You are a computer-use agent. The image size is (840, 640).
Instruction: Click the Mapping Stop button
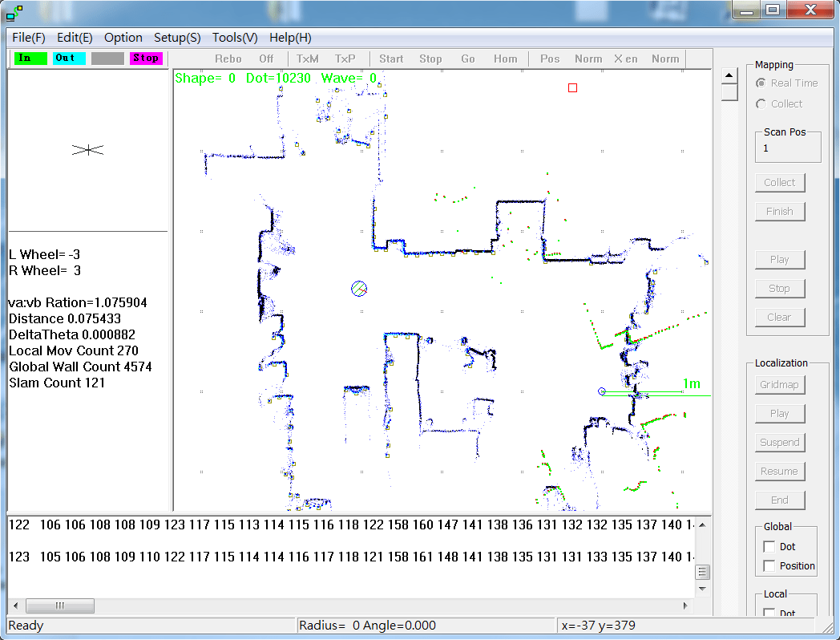click(x=779, y=289)
